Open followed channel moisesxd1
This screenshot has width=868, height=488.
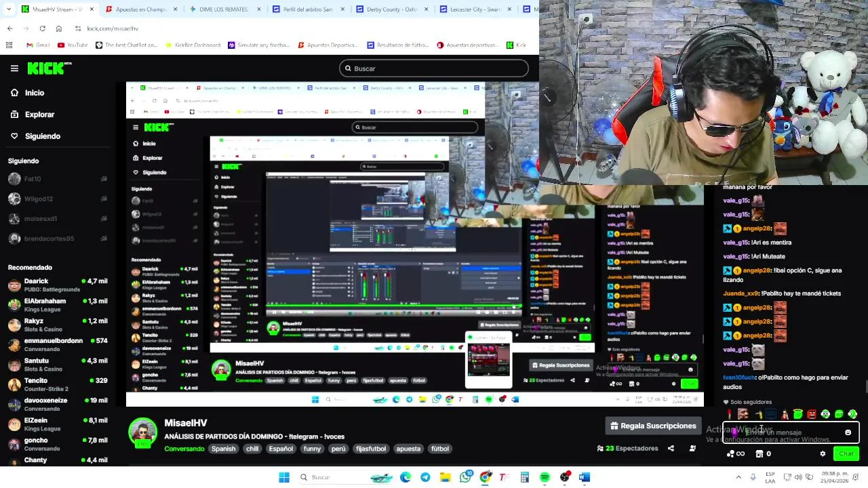(58, 218)
